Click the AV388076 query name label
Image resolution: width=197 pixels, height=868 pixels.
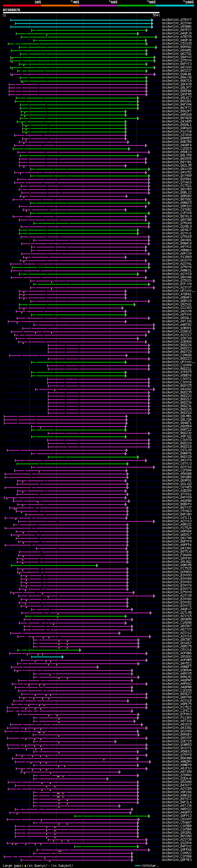pos(11,10)
